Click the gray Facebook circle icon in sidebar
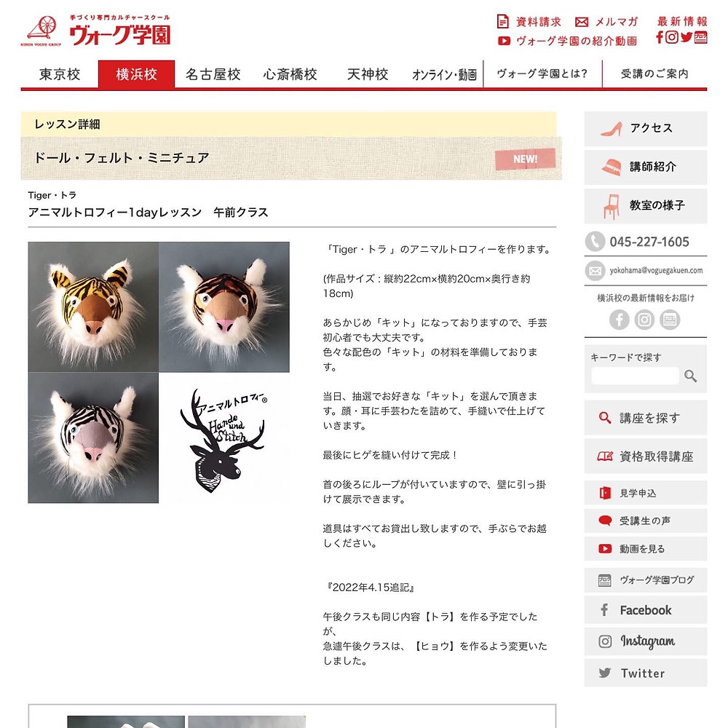 click(x=620, y=320)
